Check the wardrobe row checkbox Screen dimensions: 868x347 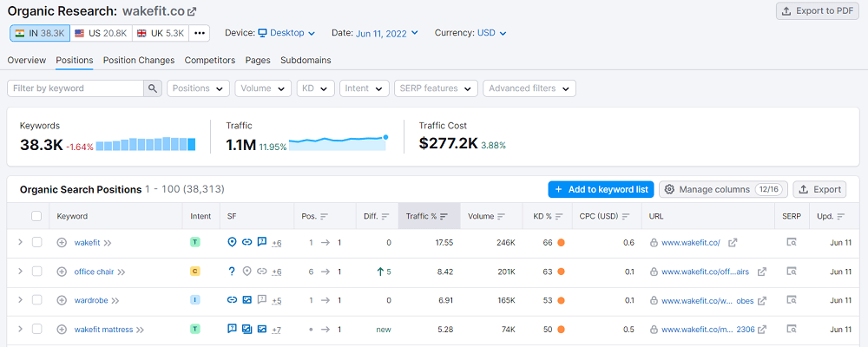point(36,300)
